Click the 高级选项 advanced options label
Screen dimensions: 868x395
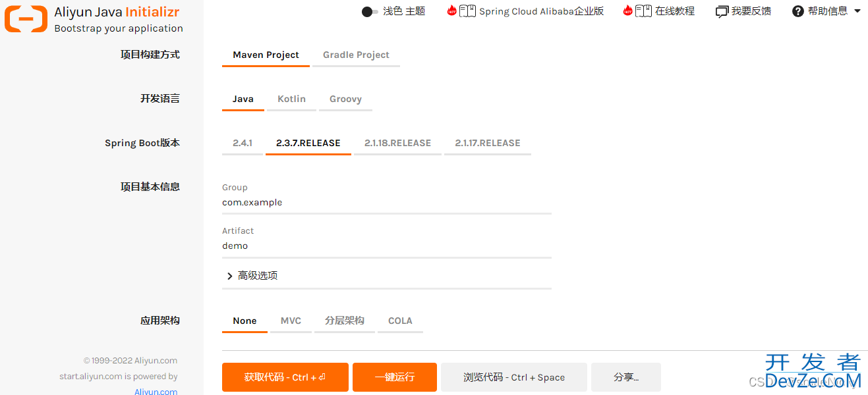(258, 276)
